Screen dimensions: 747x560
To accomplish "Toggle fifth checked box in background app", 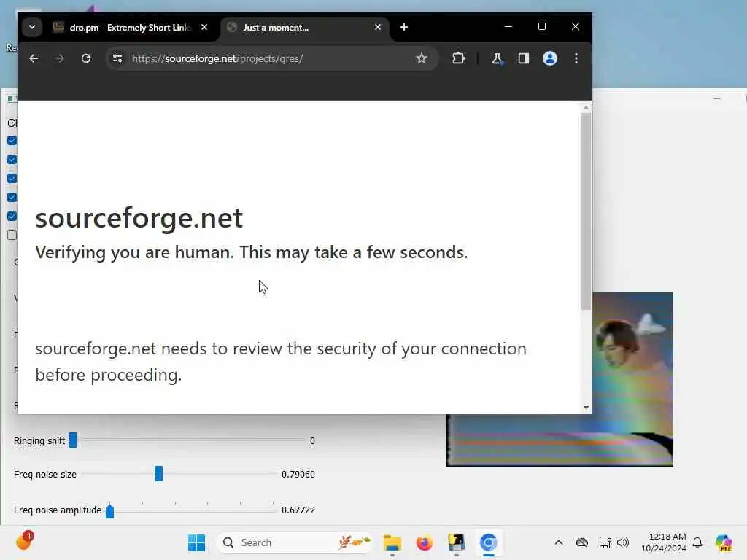I will coord(12,216).
